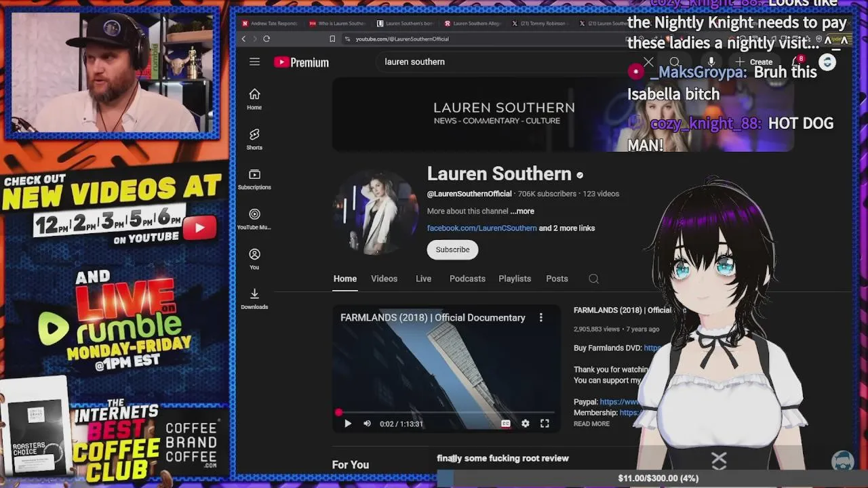The width and height of the screenshot is (868, 488).
Task: Switch to the Who is Lauren Southern tab
Action: click(x=337, y=23)
